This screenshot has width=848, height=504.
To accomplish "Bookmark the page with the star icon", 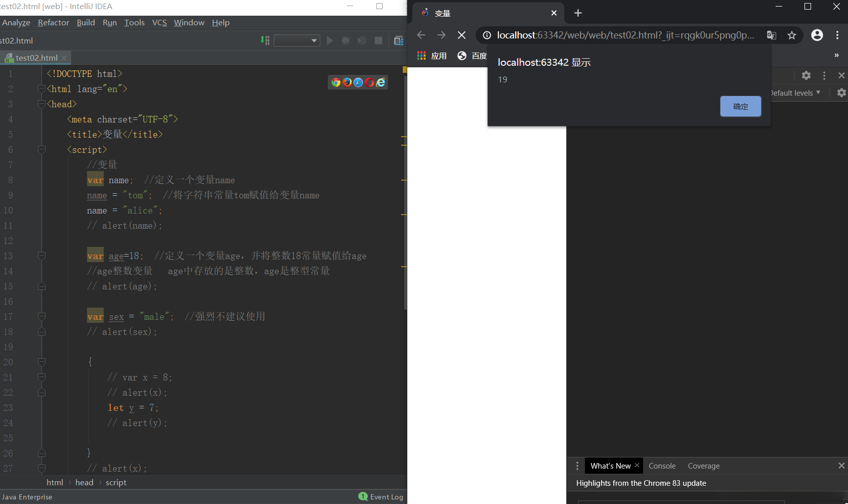I will 792,35.
